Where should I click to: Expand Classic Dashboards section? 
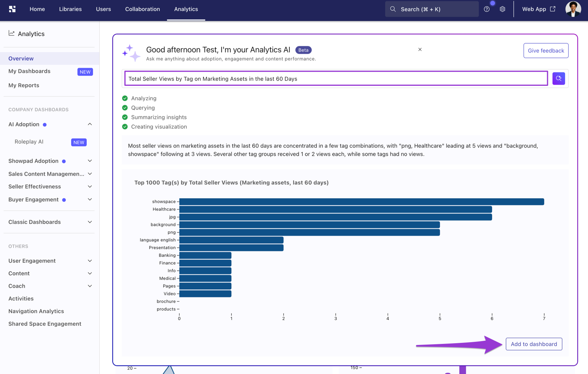(90, 222)
